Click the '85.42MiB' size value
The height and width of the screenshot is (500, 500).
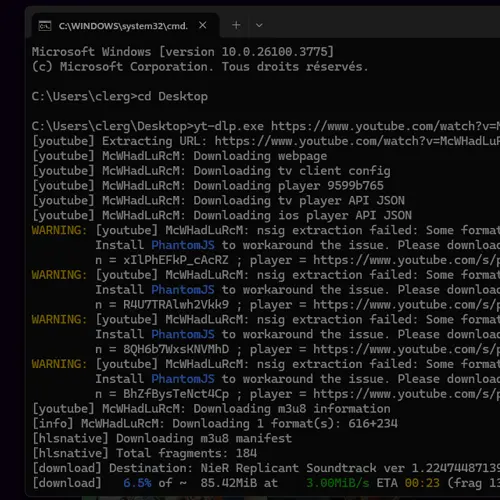[x=228, y=483]
